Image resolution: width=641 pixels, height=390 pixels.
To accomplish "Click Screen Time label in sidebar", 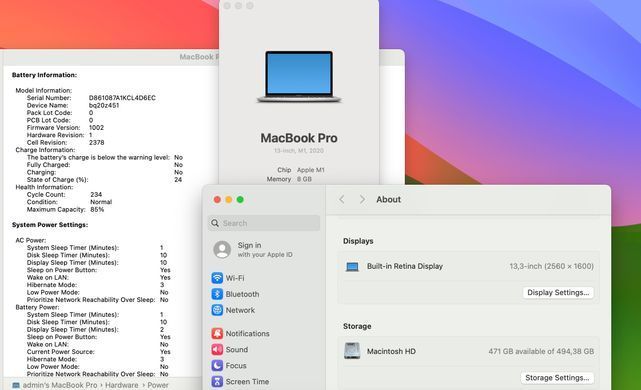I will coord(247,381).
